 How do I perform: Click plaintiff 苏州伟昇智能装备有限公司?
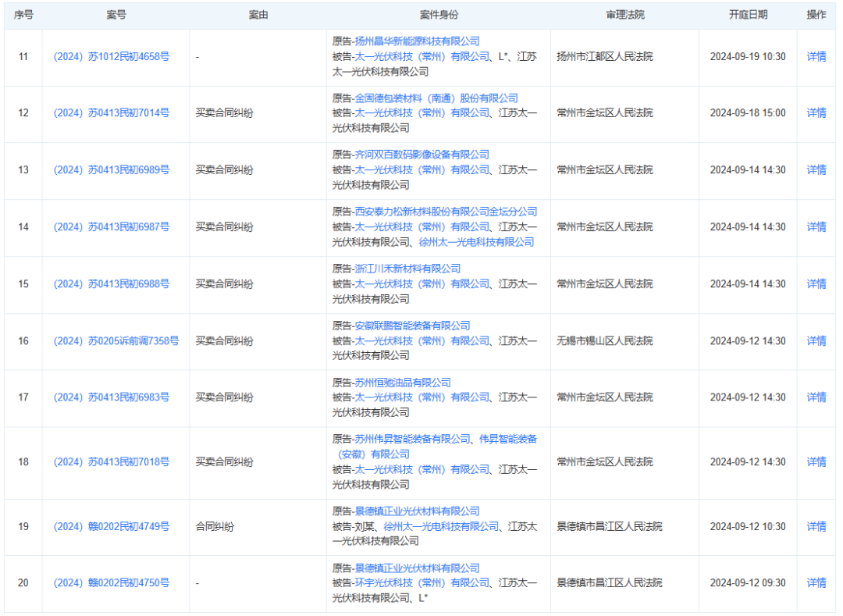(x=412, y=439)
